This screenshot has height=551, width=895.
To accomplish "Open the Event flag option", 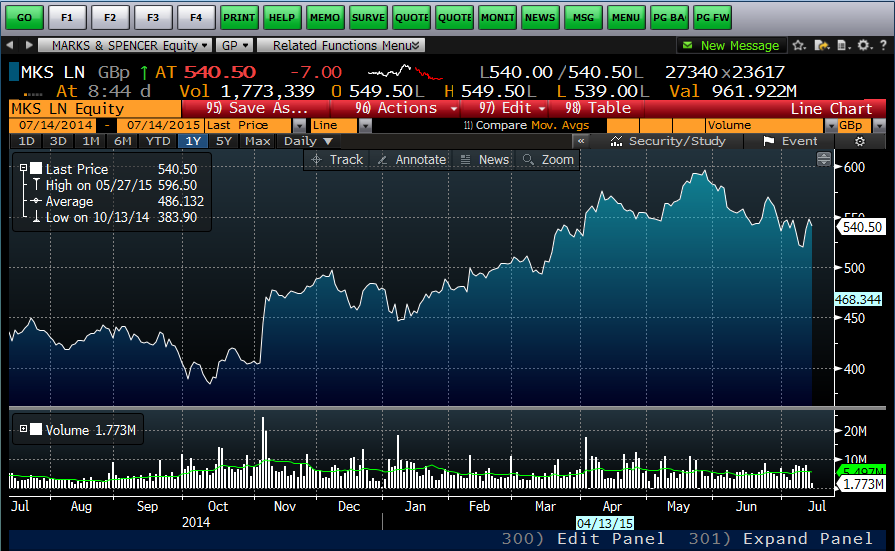I will 790,141.
